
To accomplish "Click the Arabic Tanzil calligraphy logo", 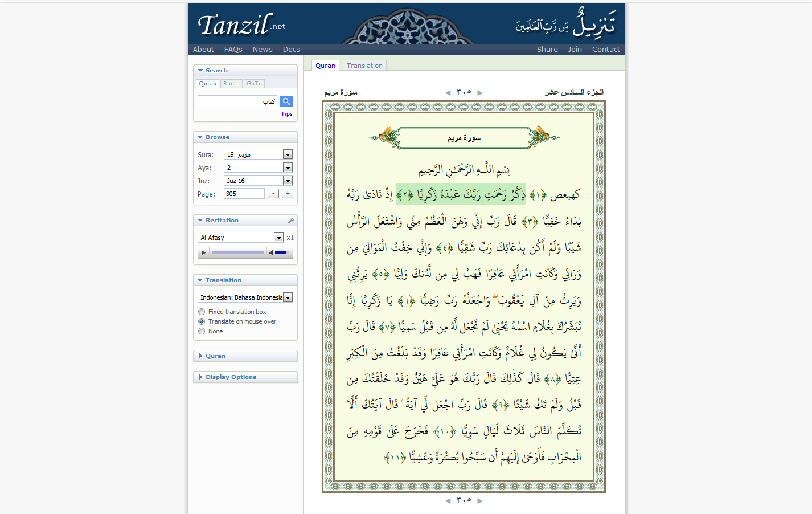I will pos(565,23).
